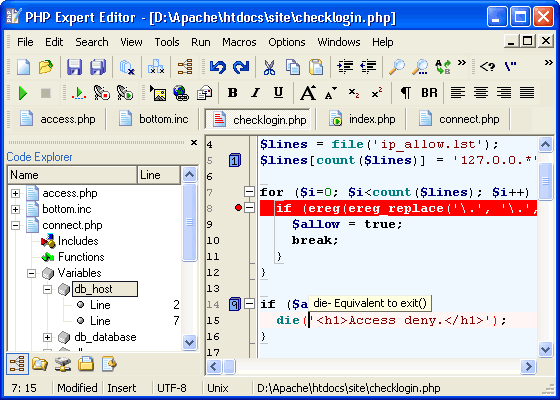Click the superscript formatting icon
This screenshot has height=400, width=560.
376,93
